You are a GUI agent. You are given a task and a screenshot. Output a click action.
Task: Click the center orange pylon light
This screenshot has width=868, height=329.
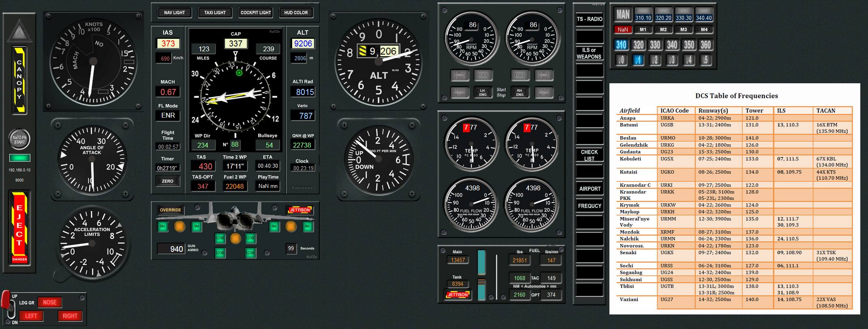tap(235, 238)
